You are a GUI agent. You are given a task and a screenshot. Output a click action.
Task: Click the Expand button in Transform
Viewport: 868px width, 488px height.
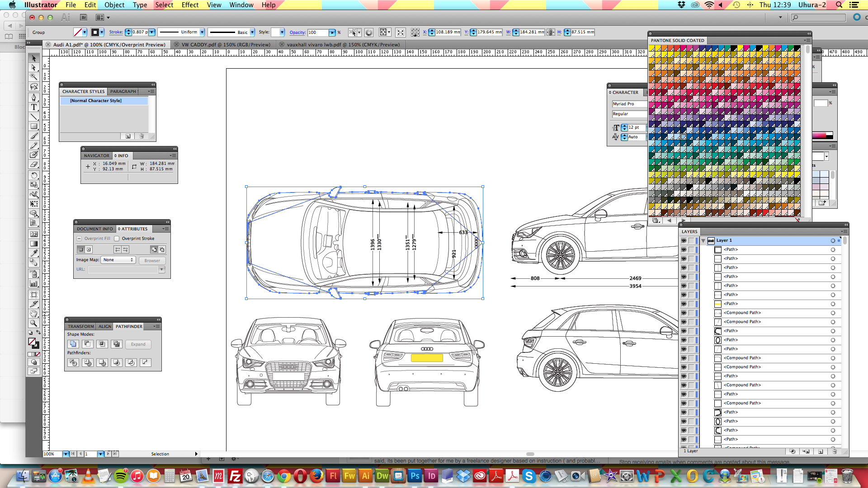pos(138,344)
